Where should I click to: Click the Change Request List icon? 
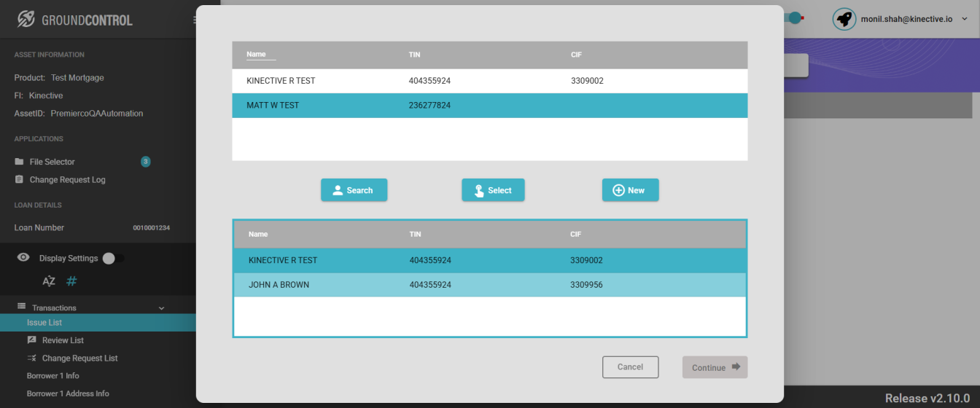tap(31, 358)
